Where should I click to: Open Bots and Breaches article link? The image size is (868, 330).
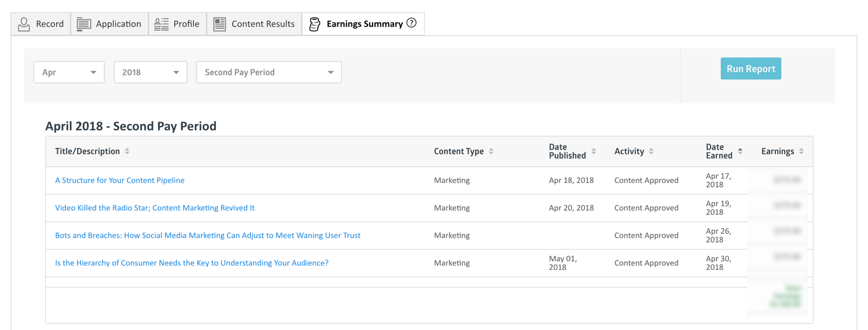208,235
